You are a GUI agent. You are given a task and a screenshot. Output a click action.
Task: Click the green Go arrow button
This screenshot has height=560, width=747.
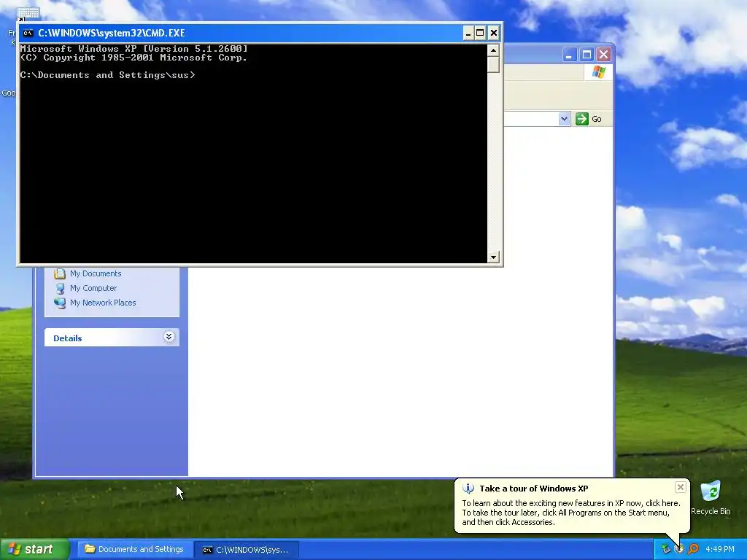click(581, 119)
